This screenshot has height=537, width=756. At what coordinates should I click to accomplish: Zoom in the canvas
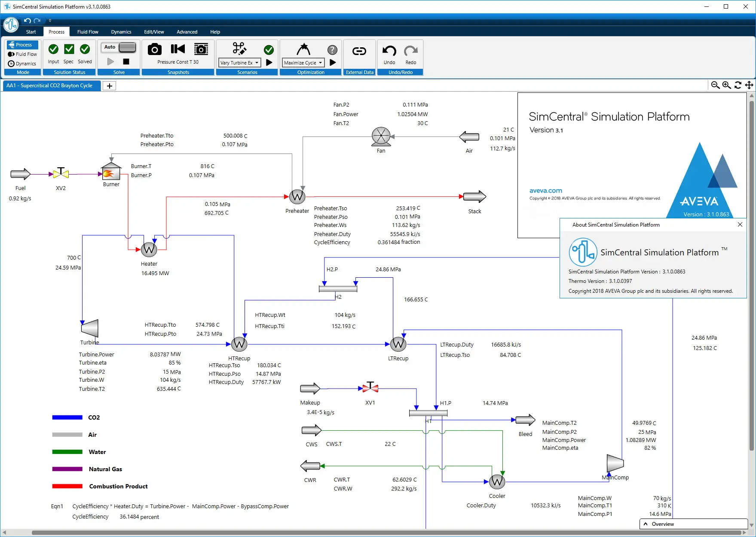[x=726, y=85]
